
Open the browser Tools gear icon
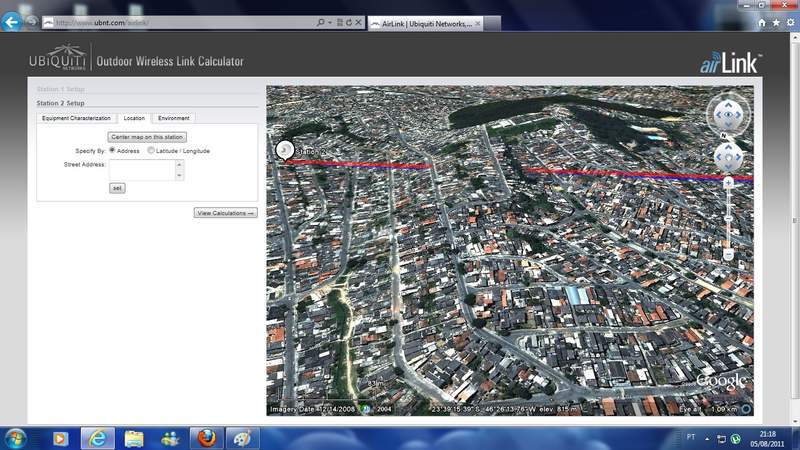pos(790,22)
